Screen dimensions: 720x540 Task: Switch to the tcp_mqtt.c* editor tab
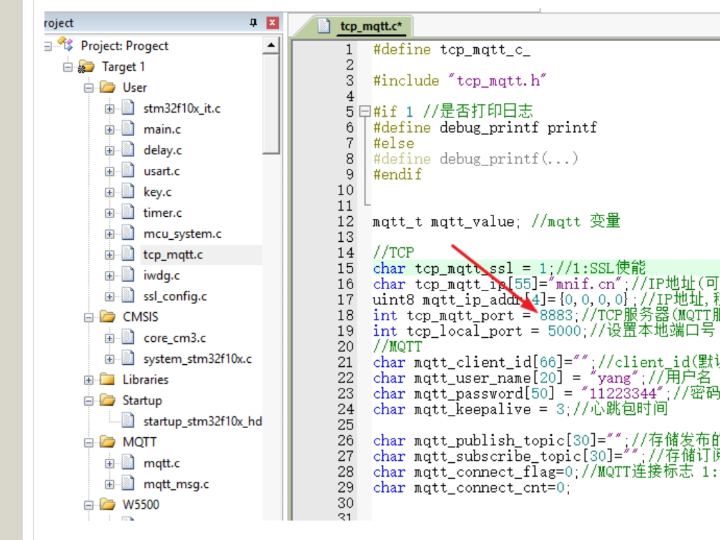pos(370,26)
